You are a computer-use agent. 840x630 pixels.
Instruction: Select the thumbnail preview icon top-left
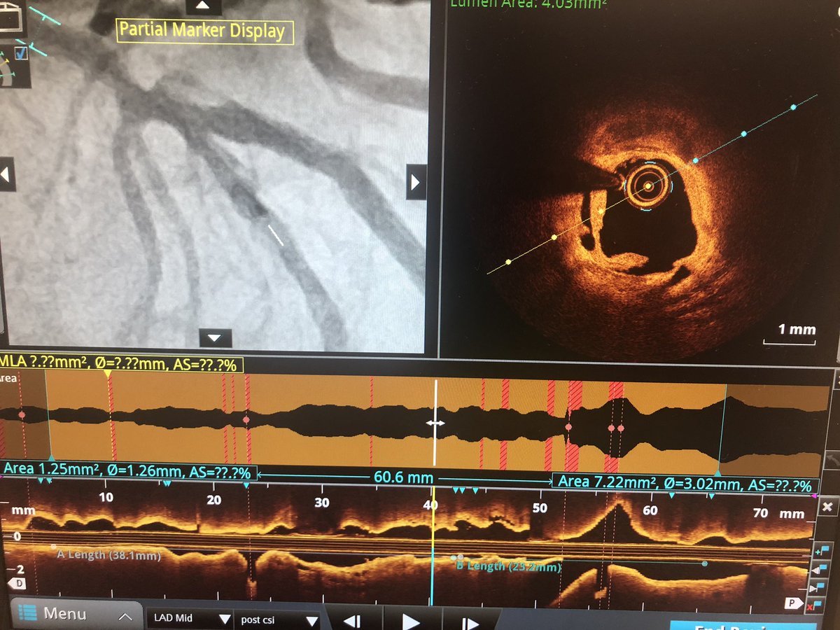(9, 17)
